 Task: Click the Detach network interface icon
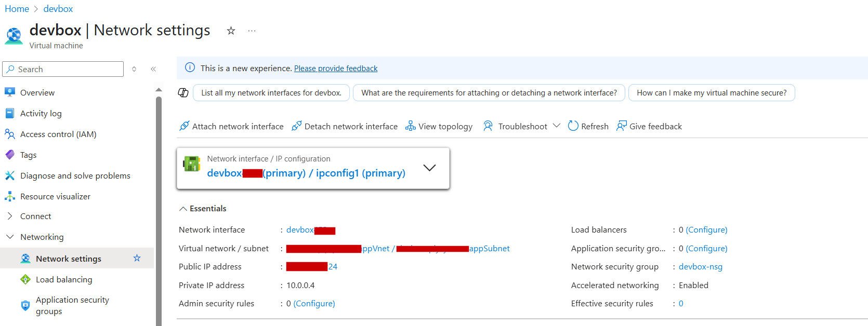[297, 126]
